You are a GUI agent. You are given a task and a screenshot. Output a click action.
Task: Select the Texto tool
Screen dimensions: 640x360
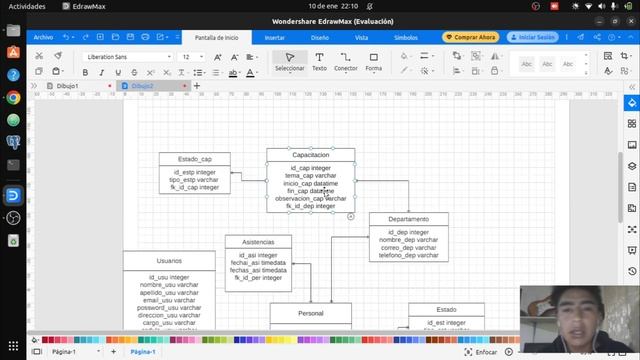[x=319, y=62]
